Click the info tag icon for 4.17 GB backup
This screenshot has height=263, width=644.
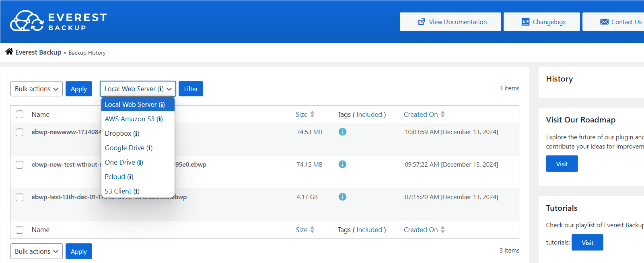click(342, 197)
